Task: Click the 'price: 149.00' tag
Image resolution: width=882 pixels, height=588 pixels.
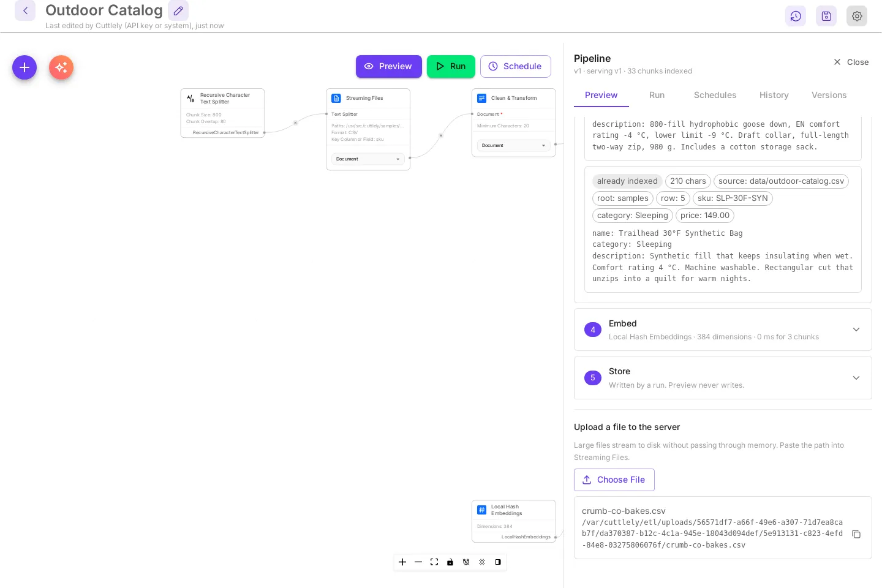Action: point(705,216)
